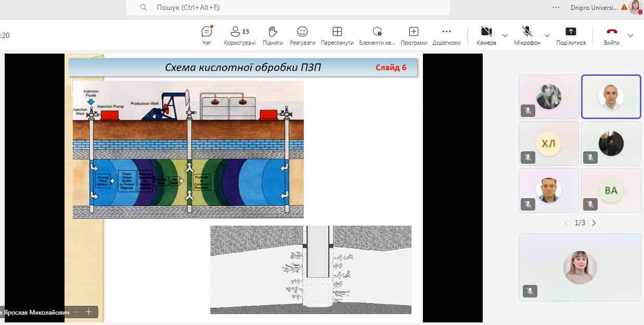Open the Програми apps icon
Screen dimensions: 644x325
click(x=414, y=35)
